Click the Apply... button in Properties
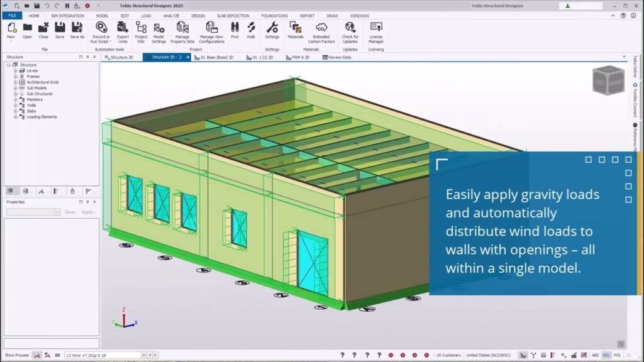 [89, 212]
